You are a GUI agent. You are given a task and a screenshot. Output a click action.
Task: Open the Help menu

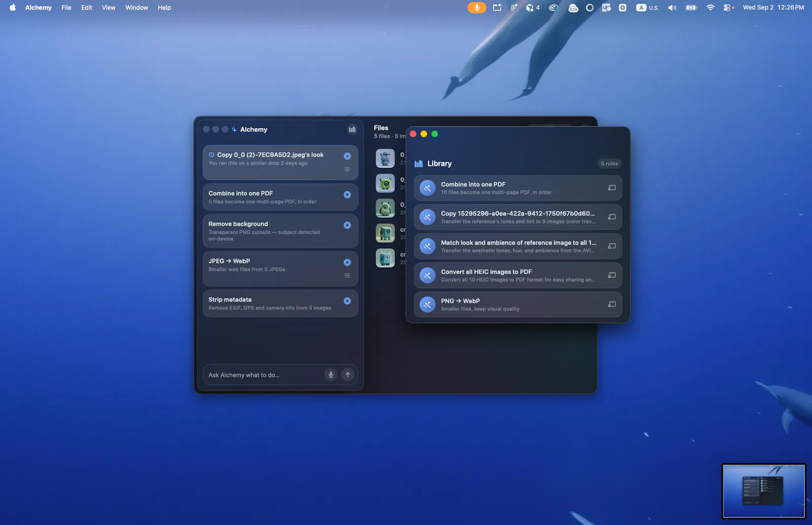point(164,8)
